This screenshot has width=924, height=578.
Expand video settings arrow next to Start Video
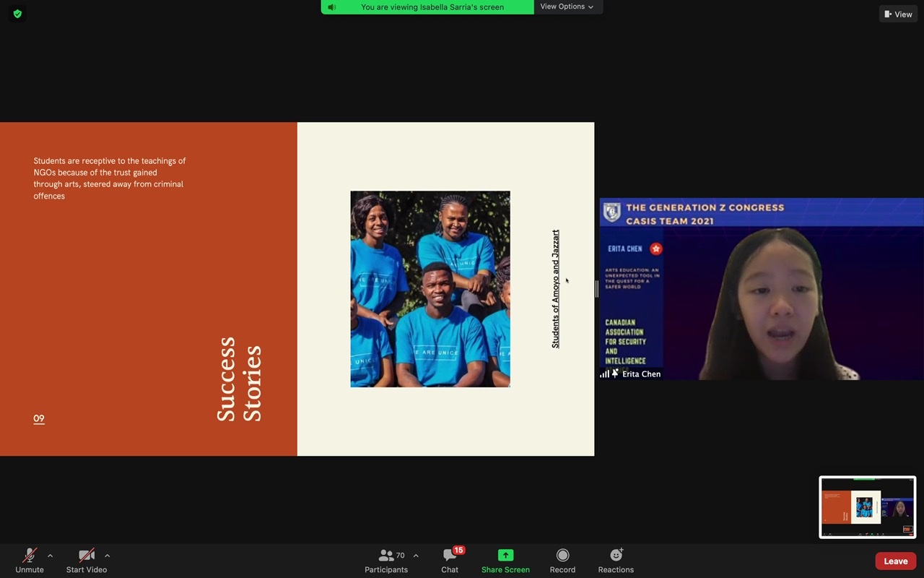107,556
